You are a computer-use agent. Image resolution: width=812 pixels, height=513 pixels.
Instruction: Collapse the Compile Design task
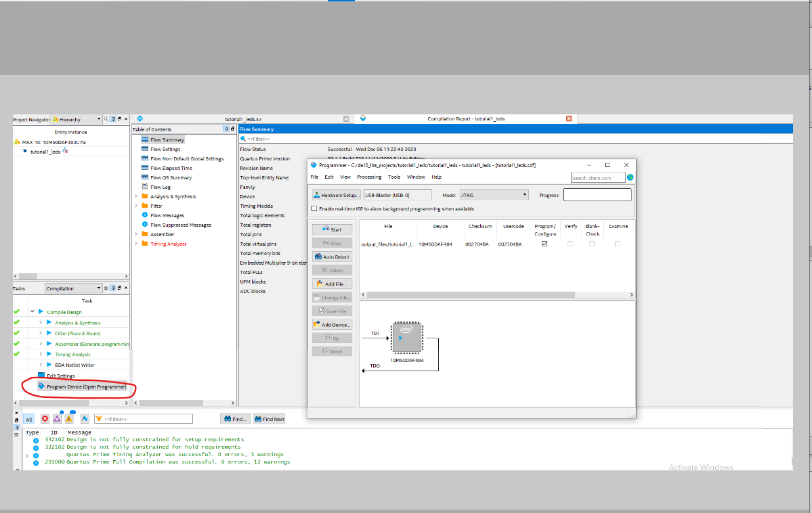click(x=32, y=311)
